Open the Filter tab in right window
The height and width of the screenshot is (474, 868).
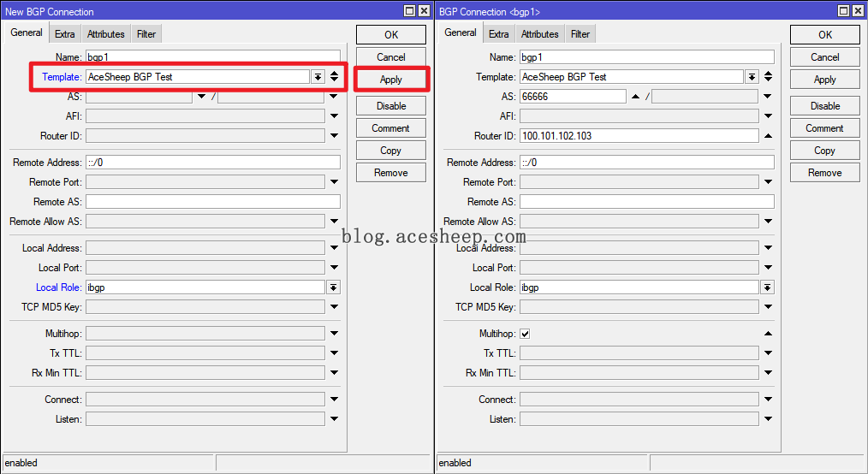580,34
